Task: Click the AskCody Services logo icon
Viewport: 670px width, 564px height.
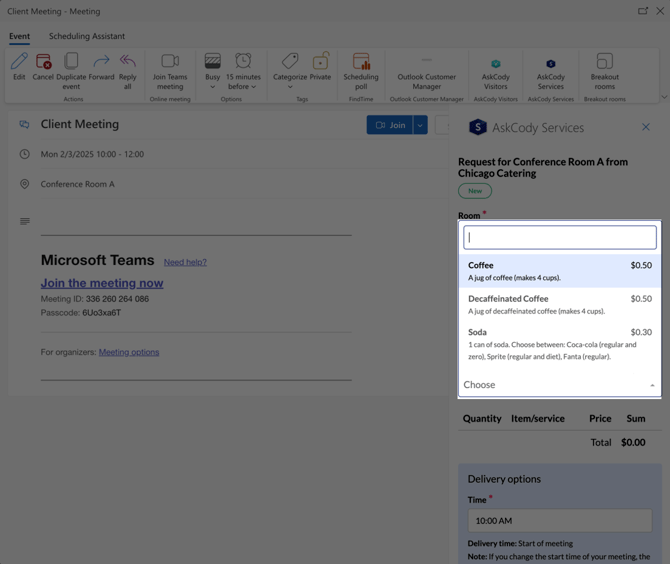Action: pyautogui.click(x=478, y=127)
